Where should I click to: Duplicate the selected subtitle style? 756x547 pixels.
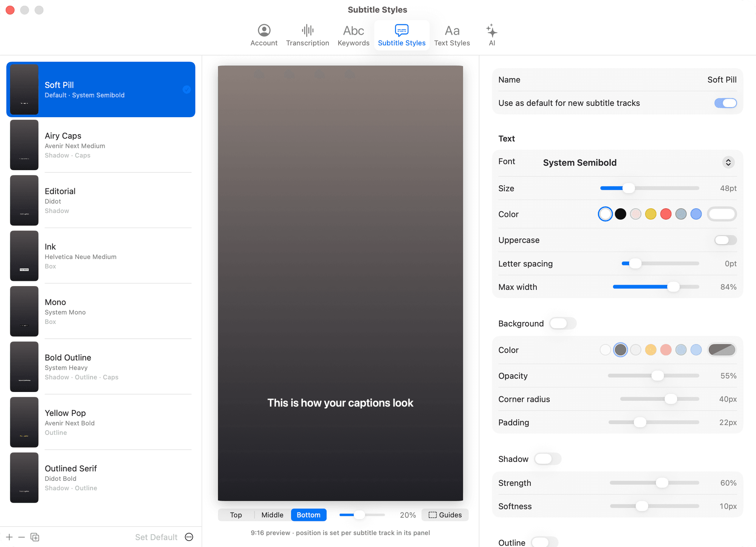(35, 537)
